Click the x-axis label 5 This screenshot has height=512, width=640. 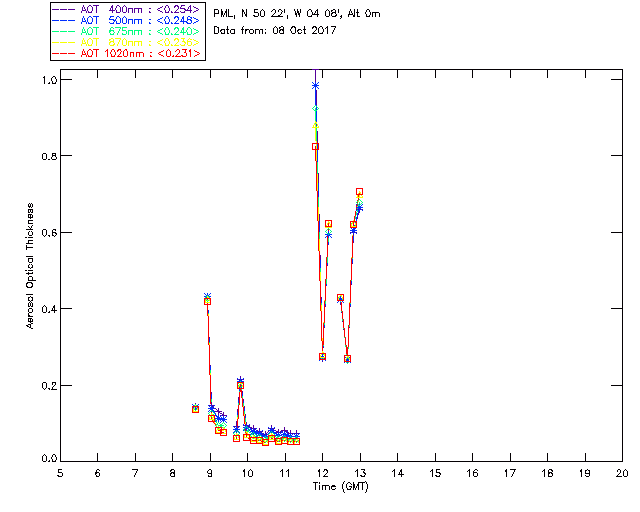[60, 473]
